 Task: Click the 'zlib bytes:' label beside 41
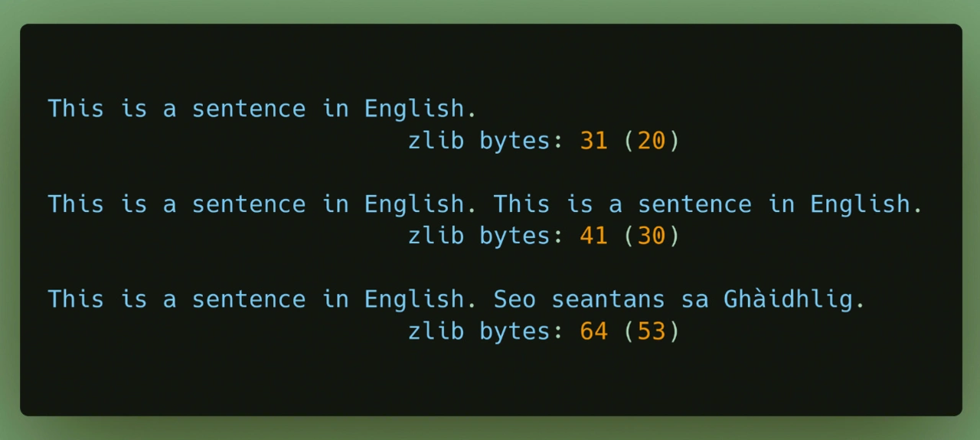click(487, 236)
